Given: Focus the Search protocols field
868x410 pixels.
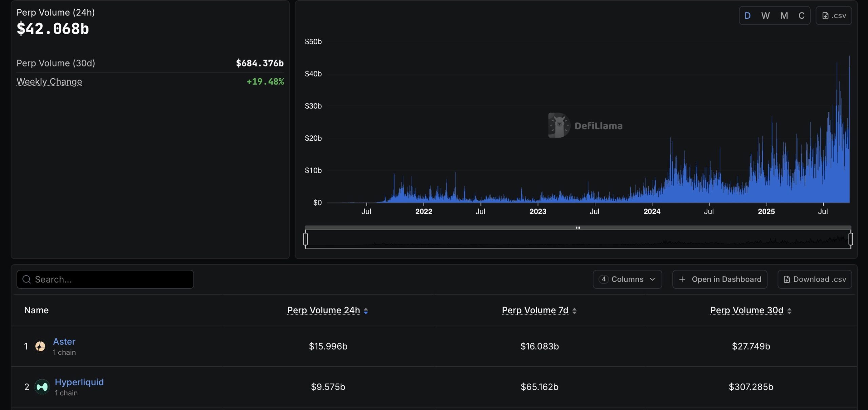Looking at the screenshot, I should point(105,279).
